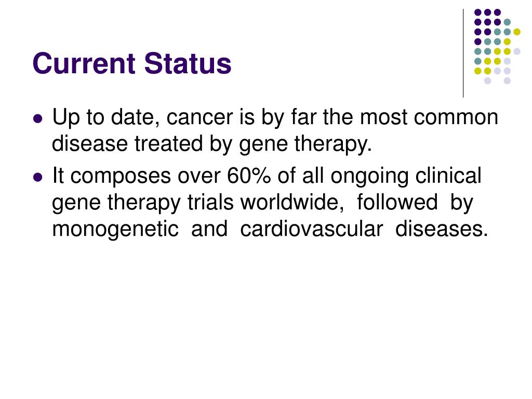Click the word 'diseases.' ending the slide

pyautogui.click(x=442, y=229)
